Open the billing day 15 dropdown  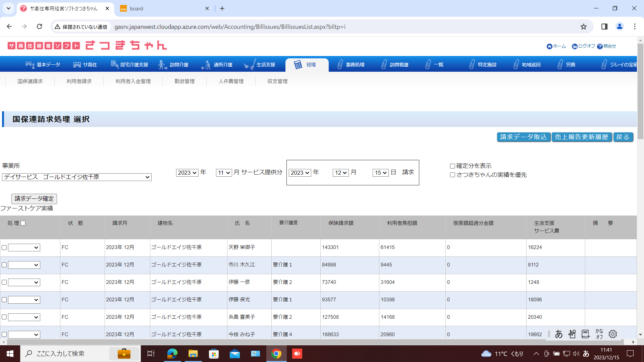coord(380,173)
